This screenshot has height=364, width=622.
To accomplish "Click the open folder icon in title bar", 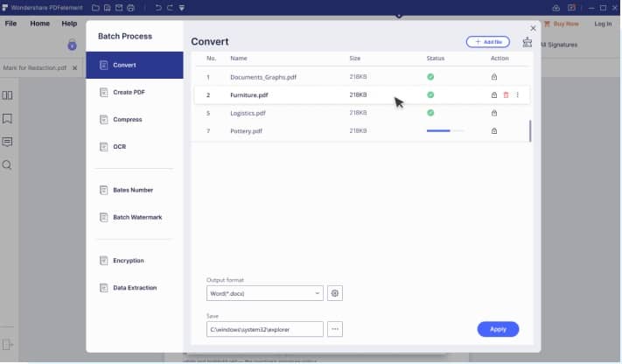I will click(x=95, y=8).
